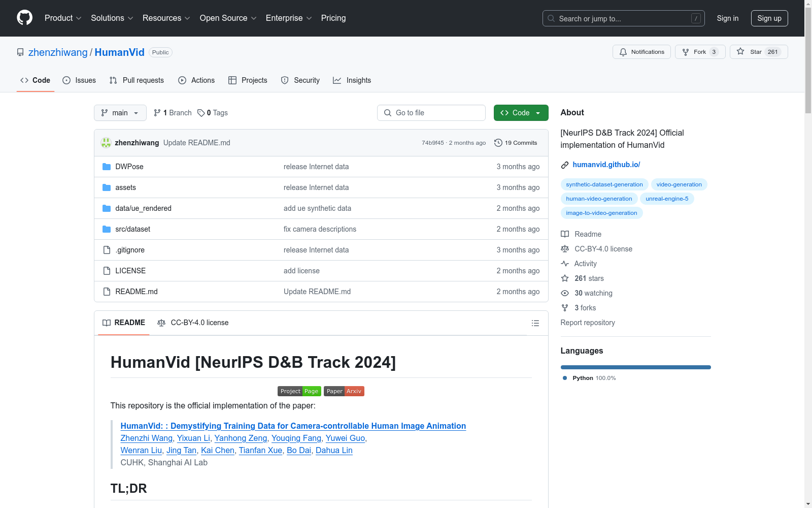The height and width of the screenshot is (508, 812).
Task: Expand the Enterprise menu
Action: click(x=289, y=18)
